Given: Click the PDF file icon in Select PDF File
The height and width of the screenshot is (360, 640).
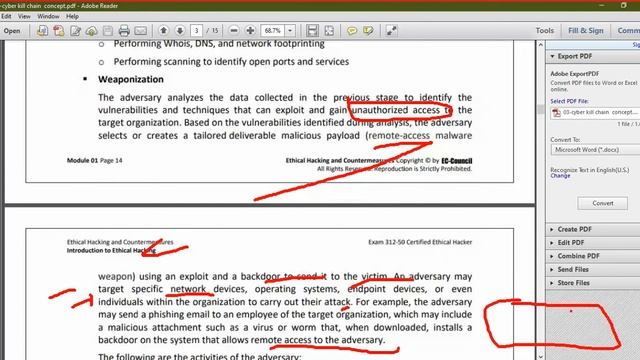Looking at the screenshot, I should click(556, 113).
